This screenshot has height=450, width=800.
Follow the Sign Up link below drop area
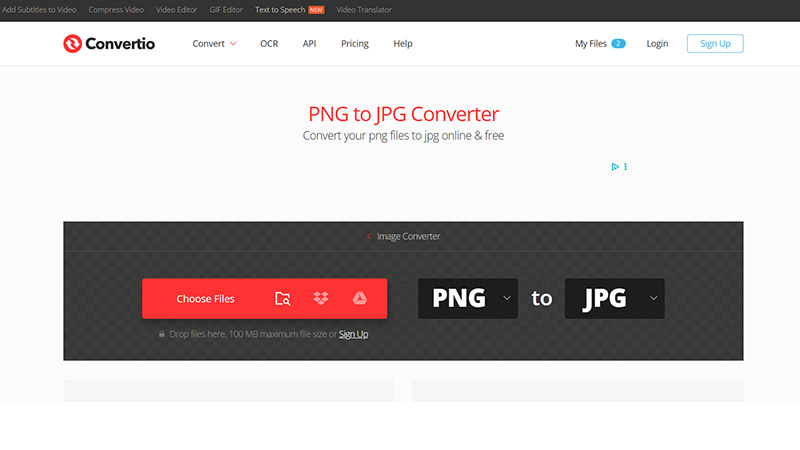pos(353,334)
